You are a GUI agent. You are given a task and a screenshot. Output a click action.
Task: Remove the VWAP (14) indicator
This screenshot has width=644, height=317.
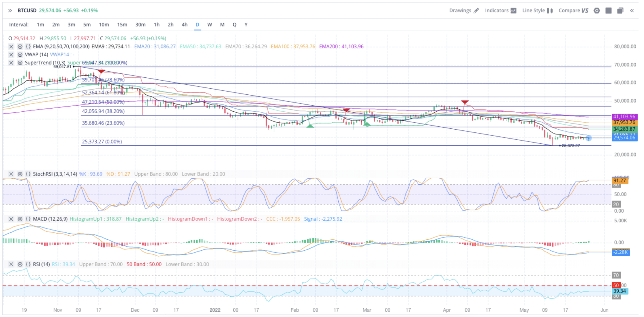(11, 55)
